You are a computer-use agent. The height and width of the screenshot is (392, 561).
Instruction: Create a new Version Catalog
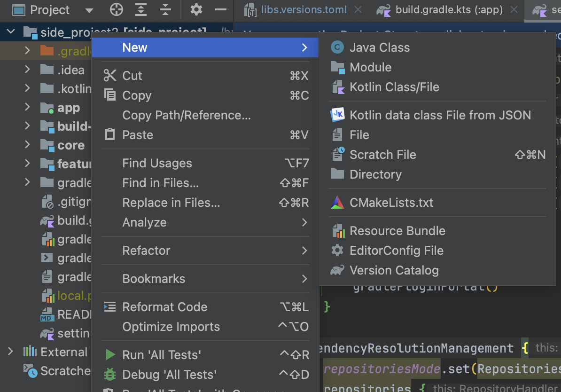coord(394,270)
